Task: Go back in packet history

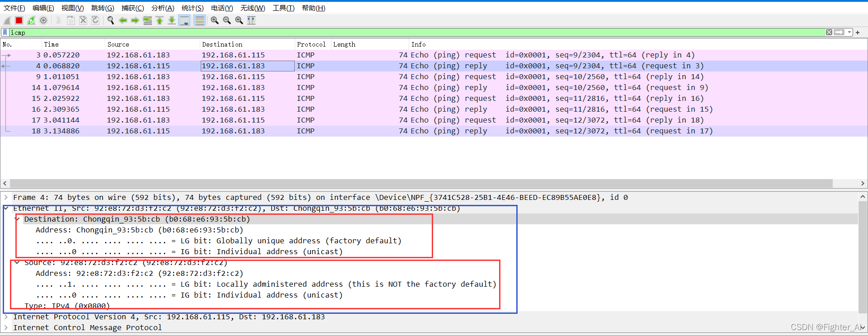Action: [123, 20]
